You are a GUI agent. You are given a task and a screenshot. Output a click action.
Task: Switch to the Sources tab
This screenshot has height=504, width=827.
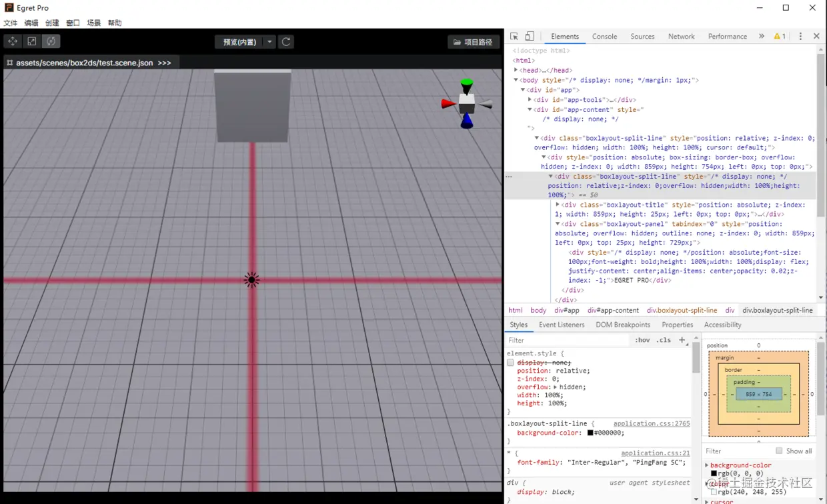click(642, 37)
